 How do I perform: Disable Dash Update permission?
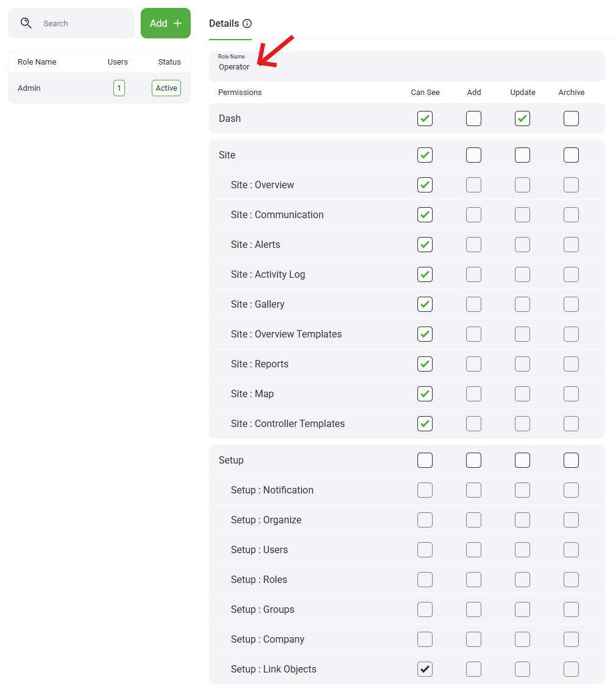tap(522, 119)
